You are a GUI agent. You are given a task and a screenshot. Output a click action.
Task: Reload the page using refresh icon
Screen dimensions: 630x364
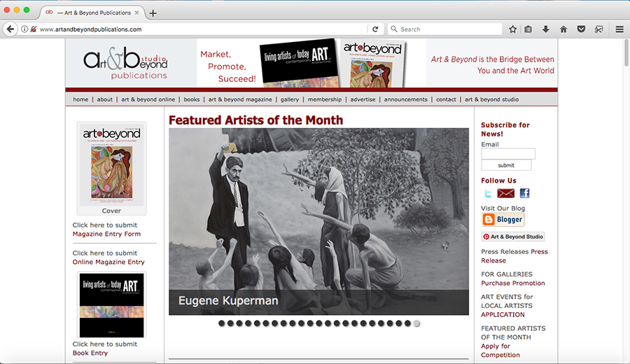tap(375, 29)
